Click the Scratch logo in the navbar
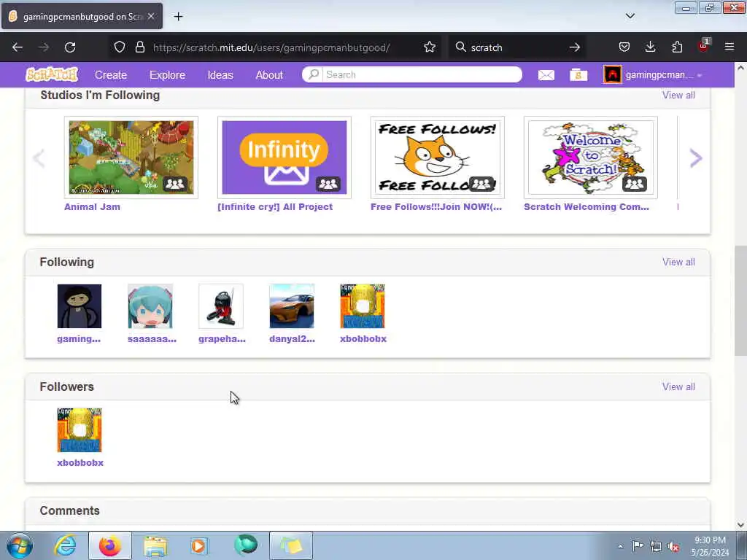The height and width of the screenshot is (560, 747). [52, 75]
